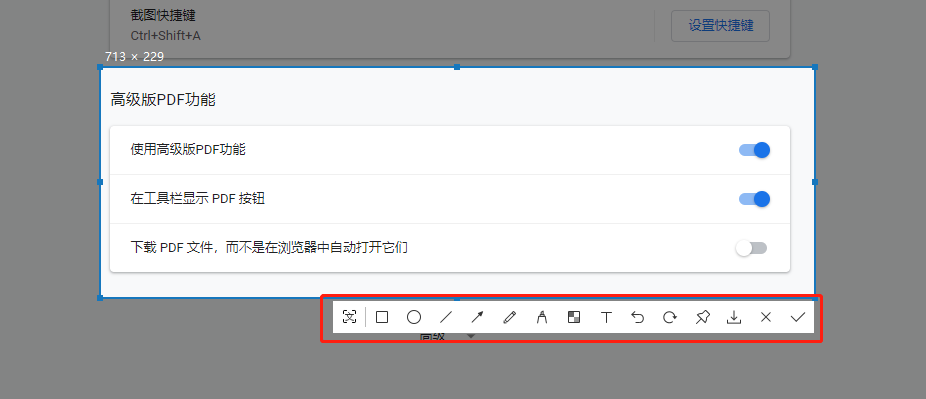Cancel the screenshot with X icon
The width and height of the screenshot is (926, 399).
tap(766, 318)
